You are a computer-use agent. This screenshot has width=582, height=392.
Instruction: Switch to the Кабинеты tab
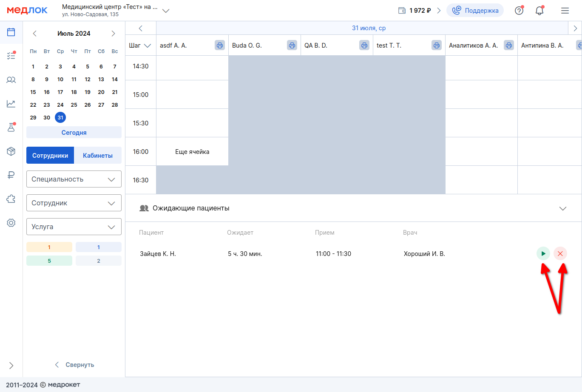click(98, 156)
